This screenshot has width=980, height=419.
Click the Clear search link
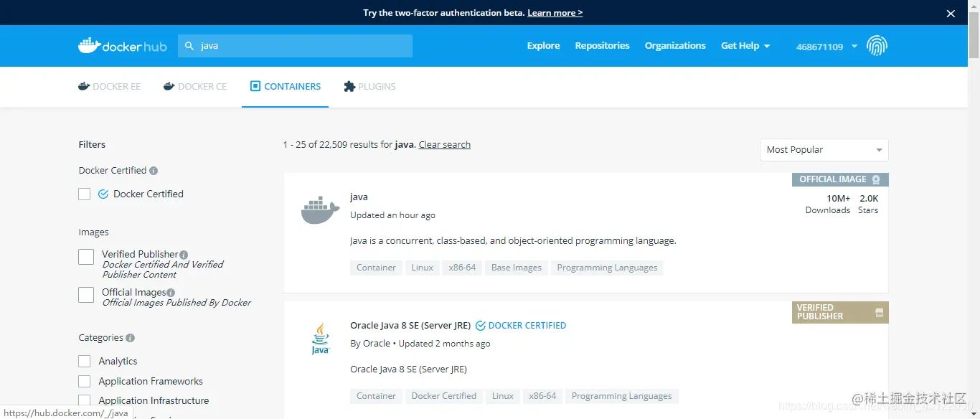tap(445, 144)
